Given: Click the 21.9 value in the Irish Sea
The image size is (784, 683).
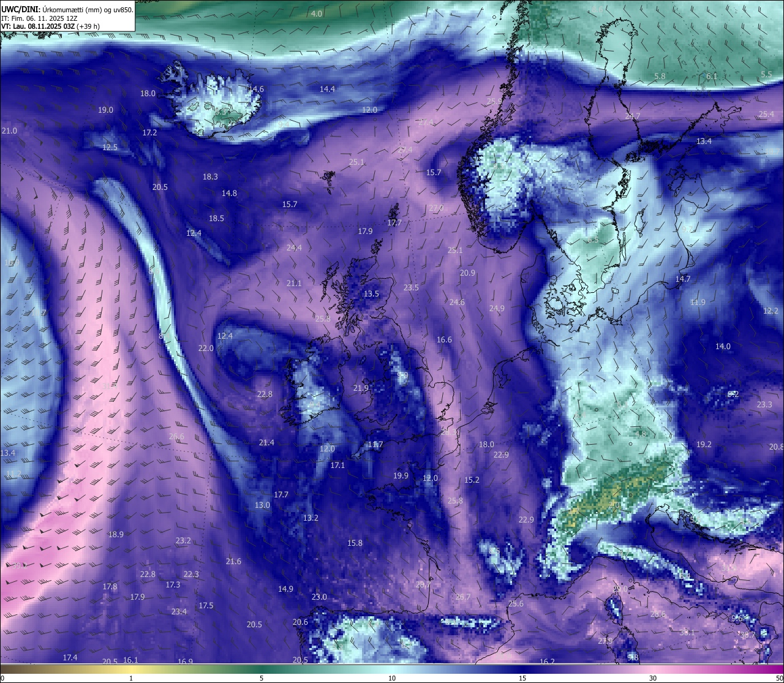Looking at the screenshot, I should click(361, 388).
